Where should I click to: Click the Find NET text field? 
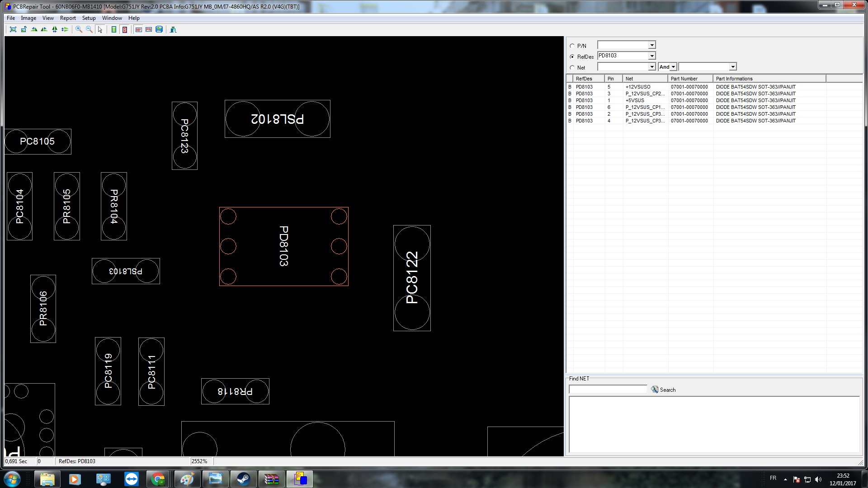[x=608, y=389]
